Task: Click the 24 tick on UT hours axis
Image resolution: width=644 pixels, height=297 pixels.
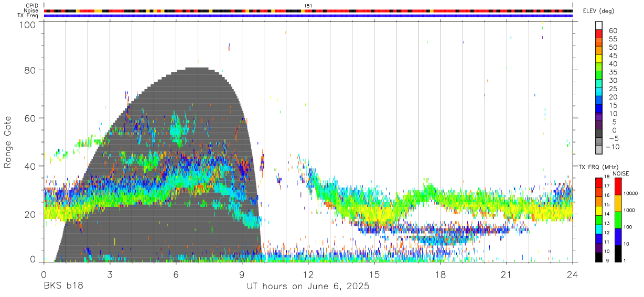Action: point(573,274)
